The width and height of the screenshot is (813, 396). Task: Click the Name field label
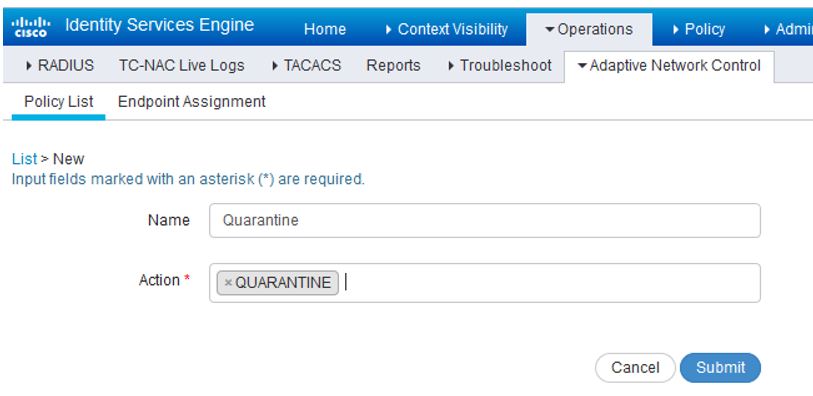169,220
